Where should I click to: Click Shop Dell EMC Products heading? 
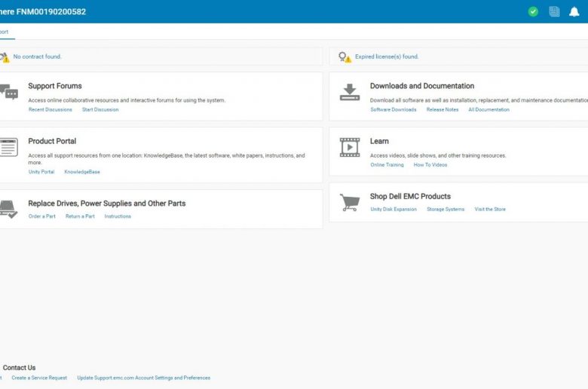[x=410, y=196]
